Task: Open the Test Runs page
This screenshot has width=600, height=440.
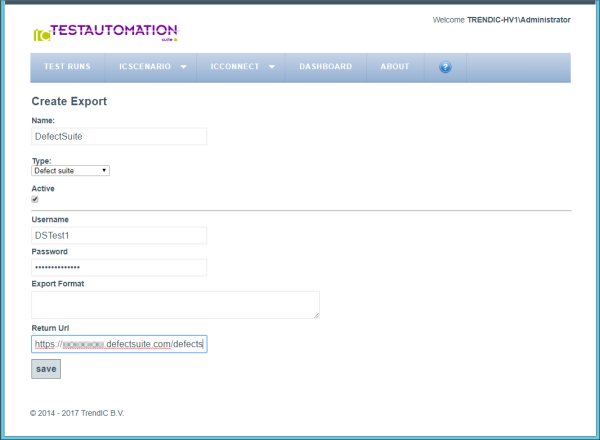Action: [x=67, y=67]
